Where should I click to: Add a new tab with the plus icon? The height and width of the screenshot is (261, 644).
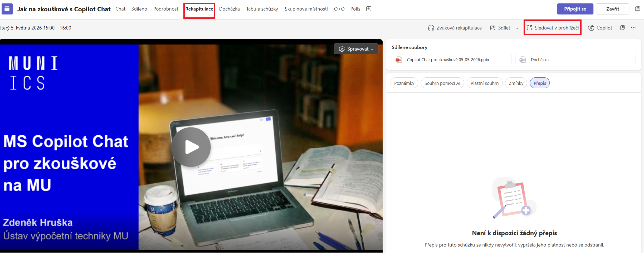(x=369, y=9)
